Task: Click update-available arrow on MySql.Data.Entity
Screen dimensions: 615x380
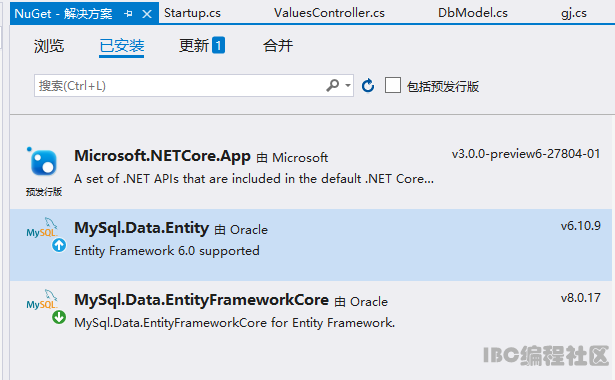Action: coord(59,245)
